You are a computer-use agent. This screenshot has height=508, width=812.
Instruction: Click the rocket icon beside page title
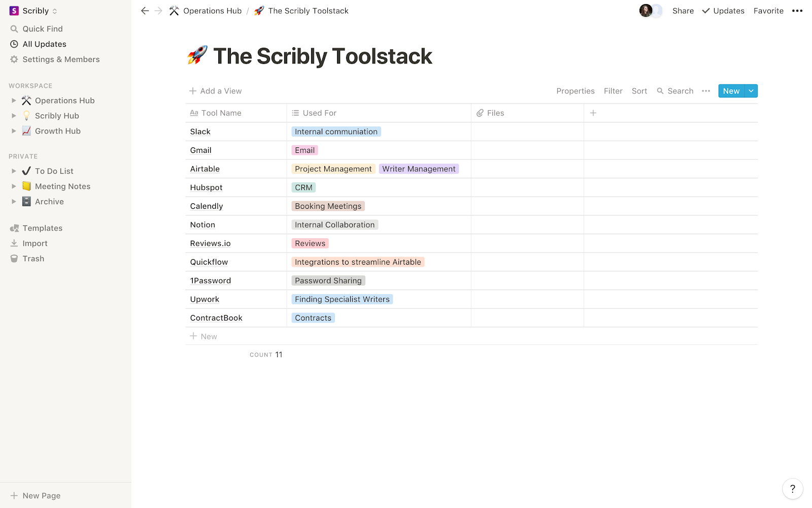[x=197, y=55]
